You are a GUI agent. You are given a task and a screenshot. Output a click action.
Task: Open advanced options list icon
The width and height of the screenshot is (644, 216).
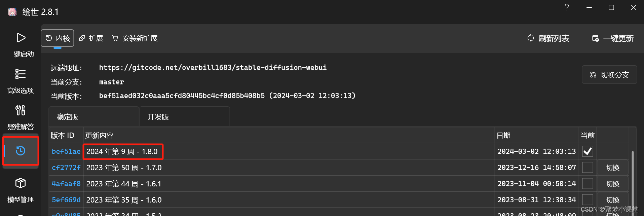(x=21, y=74)
